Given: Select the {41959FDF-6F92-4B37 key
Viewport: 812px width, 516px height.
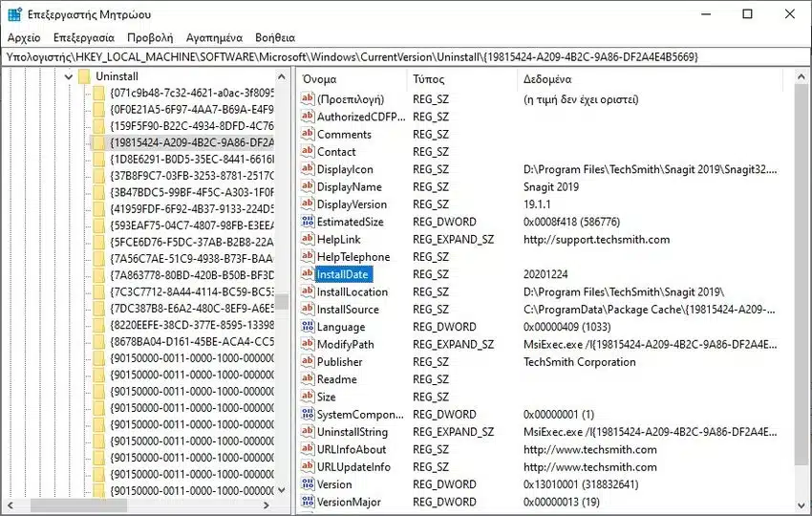Looking at the screenshot, I should (x=192, y=208).
